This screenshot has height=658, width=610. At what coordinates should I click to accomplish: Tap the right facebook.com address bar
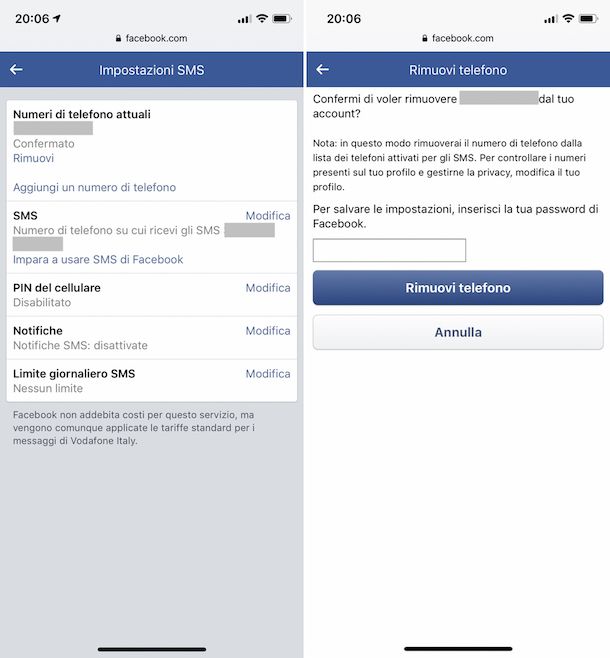click(458, 38)
